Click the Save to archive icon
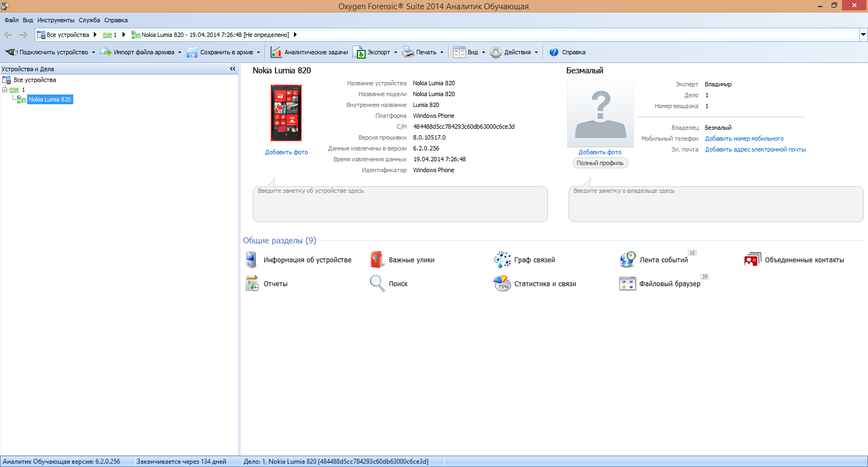This screenshot has height=467, width=868. tap(192, 52)
